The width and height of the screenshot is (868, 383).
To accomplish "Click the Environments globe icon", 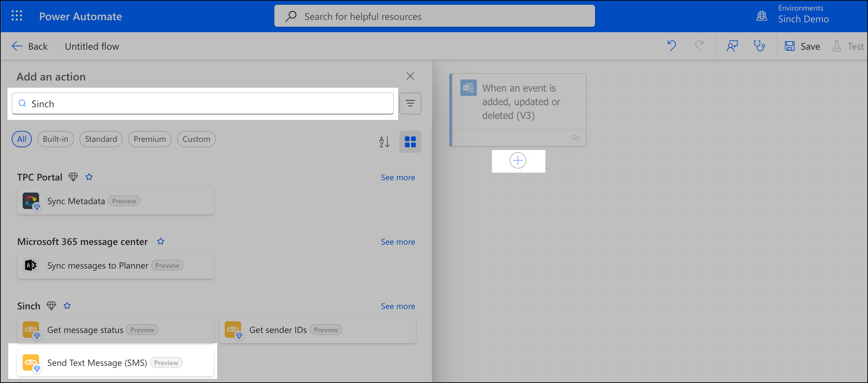I will 762,16.
